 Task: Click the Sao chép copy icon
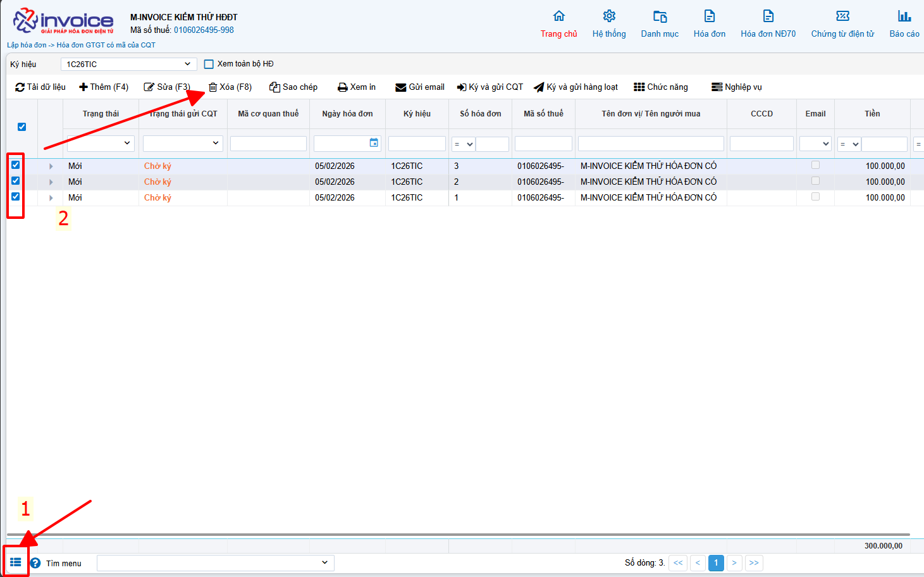[x=274, y=87]
